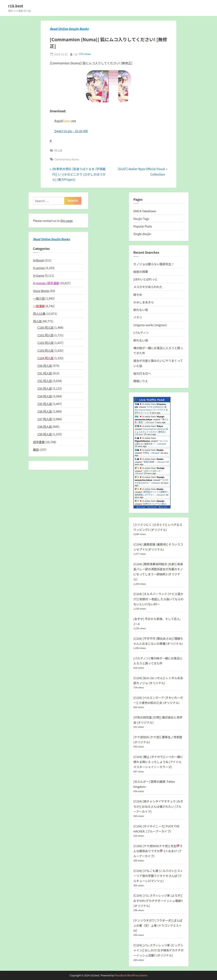Click Get Script in Live Traffic Feed
The width and height of the screenshot is (217, 980).
tap(152, 507)
